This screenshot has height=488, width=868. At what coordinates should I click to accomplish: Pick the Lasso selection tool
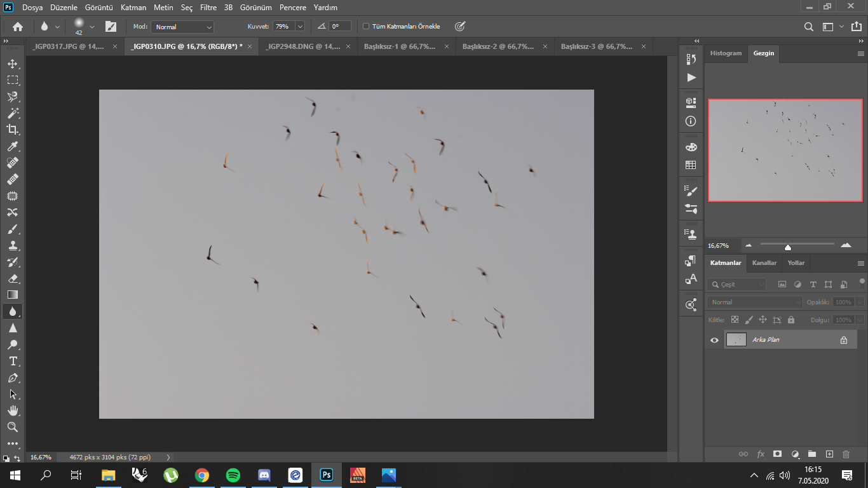click(12, 97)
